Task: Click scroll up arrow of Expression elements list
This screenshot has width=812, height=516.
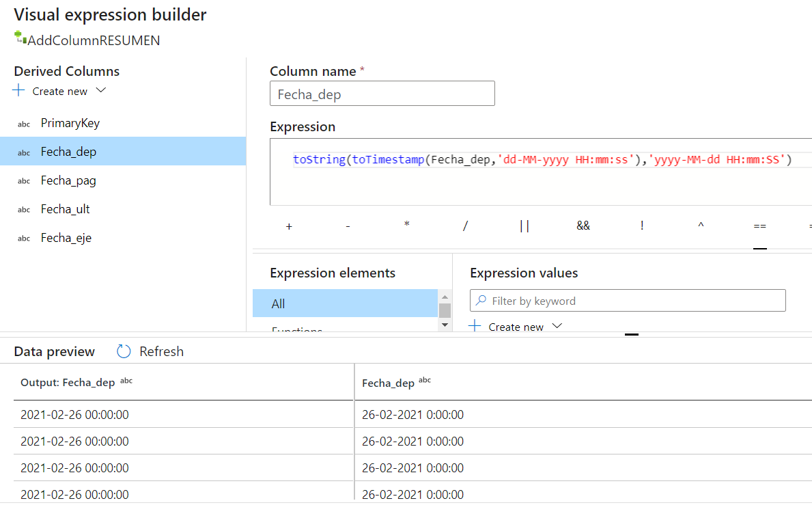Action: [445, 297]
